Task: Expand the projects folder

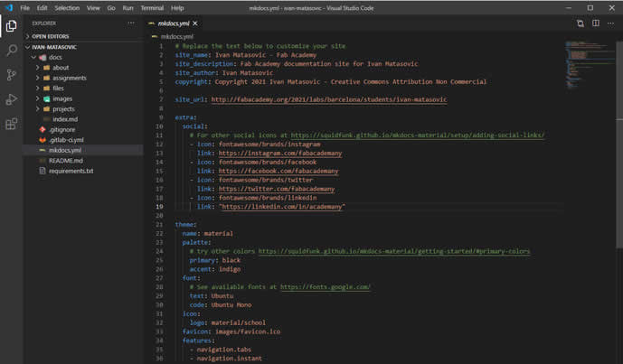Action: click(x=38, y=108)
